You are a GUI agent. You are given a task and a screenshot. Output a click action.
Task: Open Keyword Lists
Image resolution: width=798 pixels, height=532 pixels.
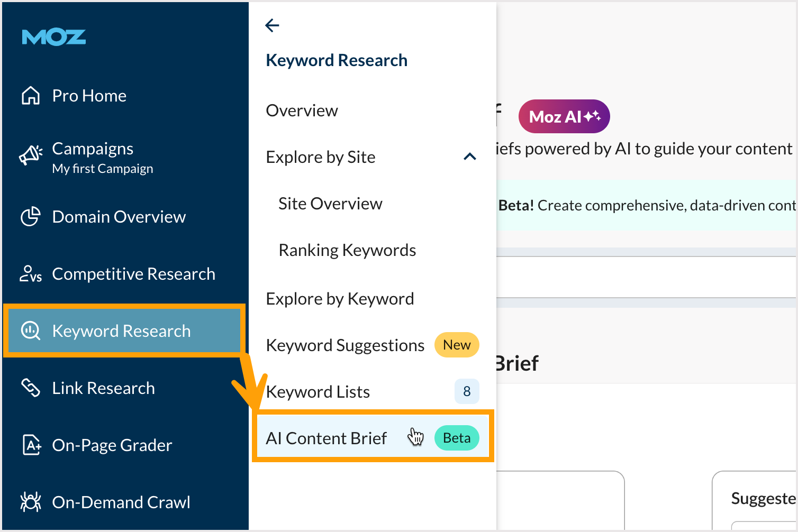click(318, 391)
